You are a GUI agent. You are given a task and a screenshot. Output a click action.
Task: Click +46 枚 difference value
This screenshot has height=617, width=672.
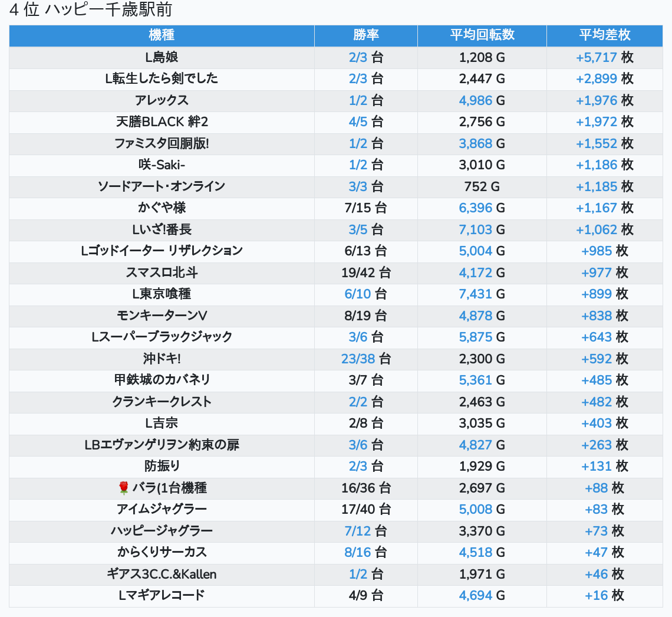click(x=605, y=574)
